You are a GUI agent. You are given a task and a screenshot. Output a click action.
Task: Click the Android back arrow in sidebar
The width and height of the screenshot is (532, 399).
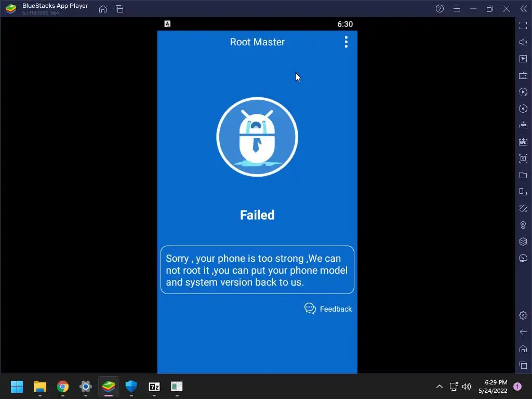(523, 332)
